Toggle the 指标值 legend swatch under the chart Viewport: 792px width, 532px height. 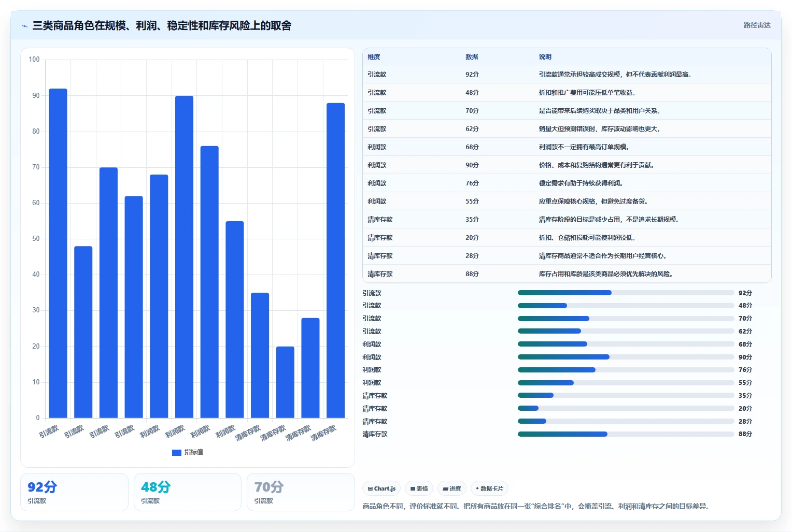coord(177,452)
